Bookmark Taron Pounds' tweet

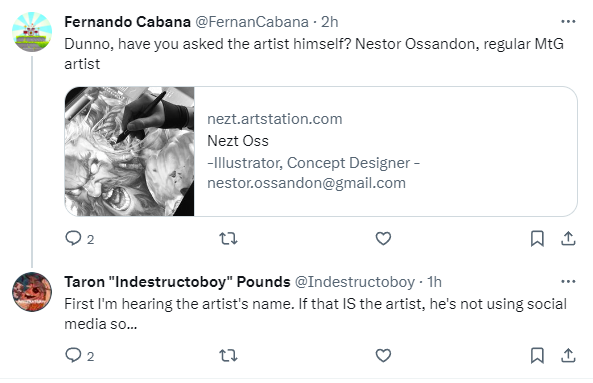(x=537, y=355)
